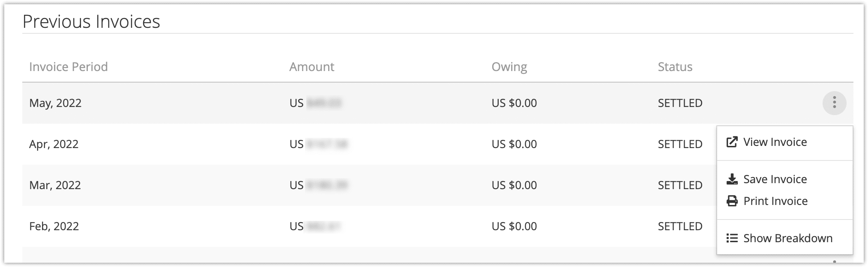Click the SETTLED status for May, 2022
The height and width of the screenshot is (267, 868).
(x=680, y=103)
